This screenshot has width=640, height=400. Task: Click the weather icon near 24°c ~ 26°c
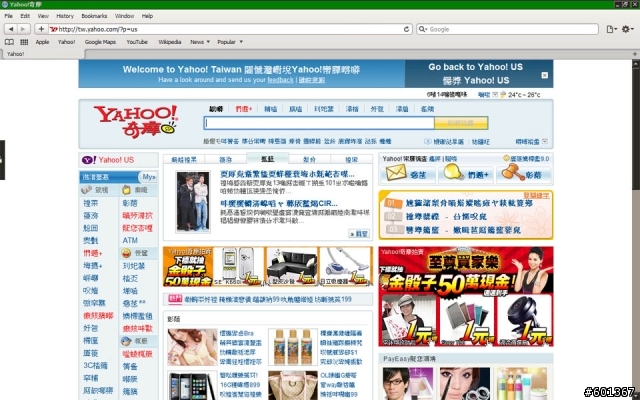point(502,95)
